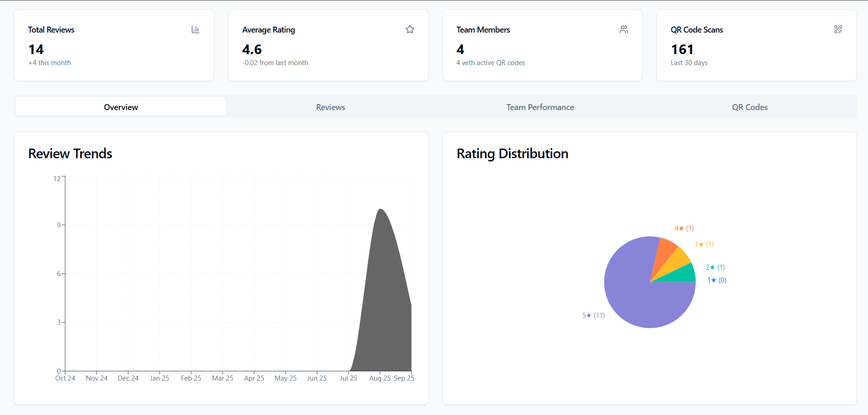Go to the Team Performance tab
This screenshot has height=415, width=868.
coord(540,107)
